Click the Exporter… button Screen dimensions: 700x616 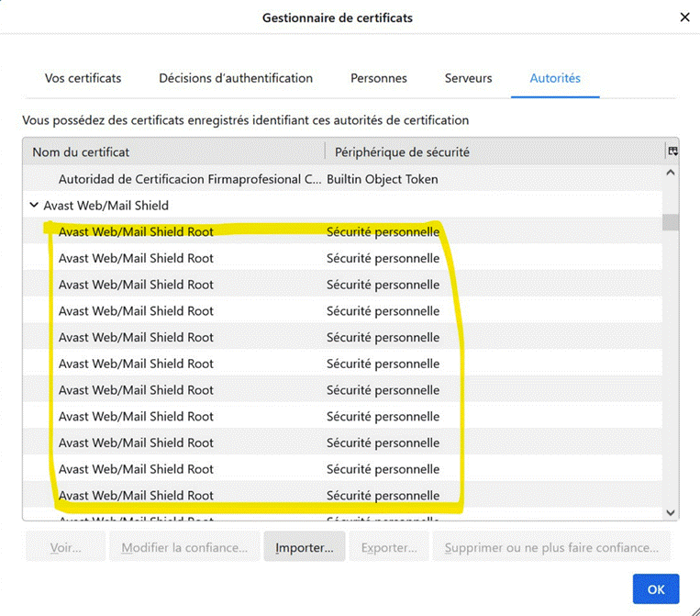pos(389,547)
